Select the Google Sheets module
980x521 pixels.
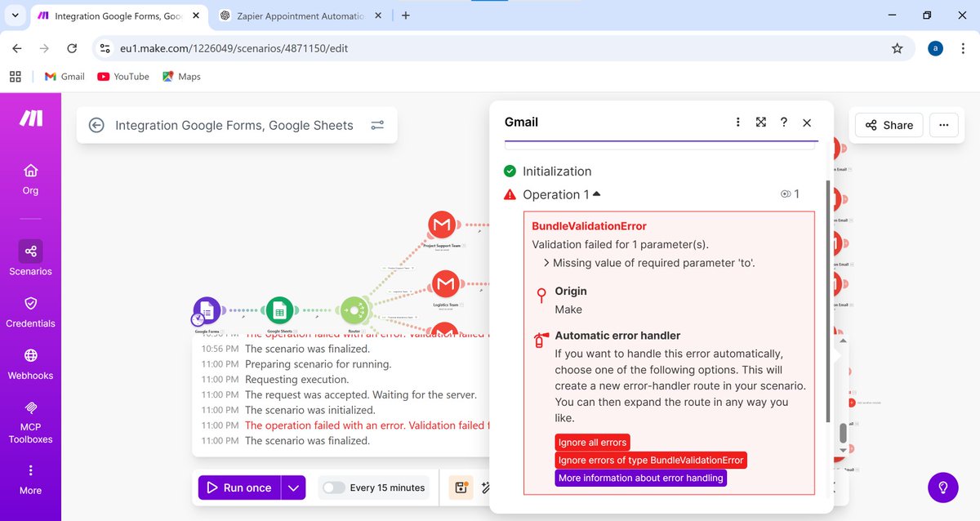279,310
